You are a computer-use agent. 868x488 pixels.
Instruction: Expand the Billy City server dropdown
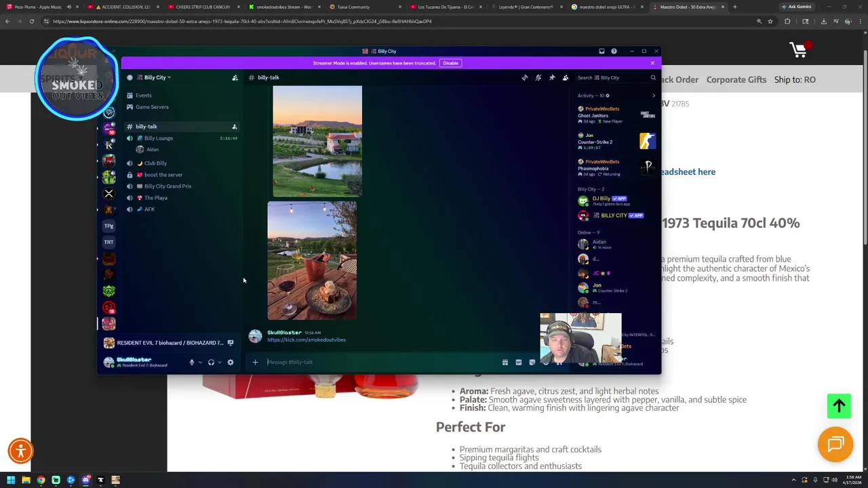click(155, 77)
